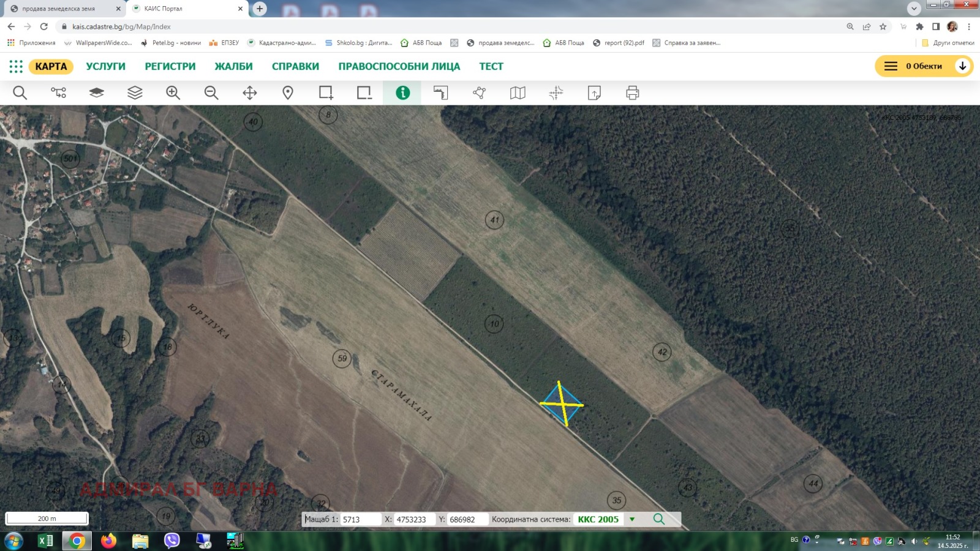Activate the pan map tool
The height and width of the screenshot is (551, 980).
249,92
